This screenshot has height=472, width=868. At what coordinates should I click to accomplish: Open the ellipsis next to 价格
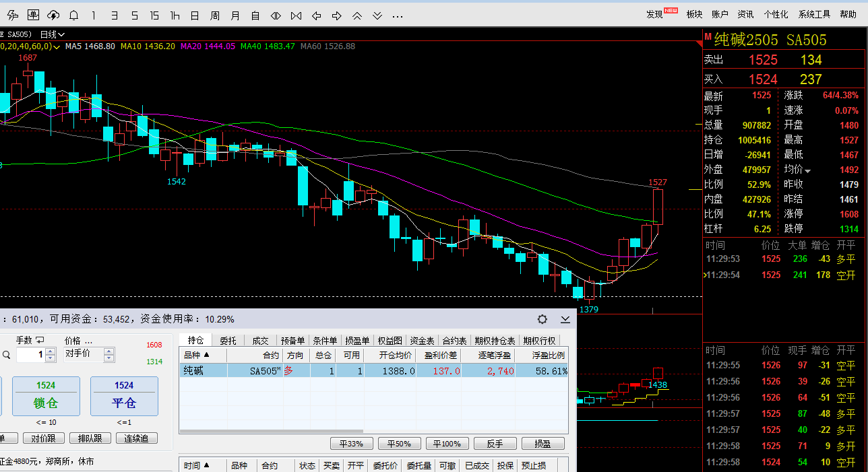coord(88,341)
